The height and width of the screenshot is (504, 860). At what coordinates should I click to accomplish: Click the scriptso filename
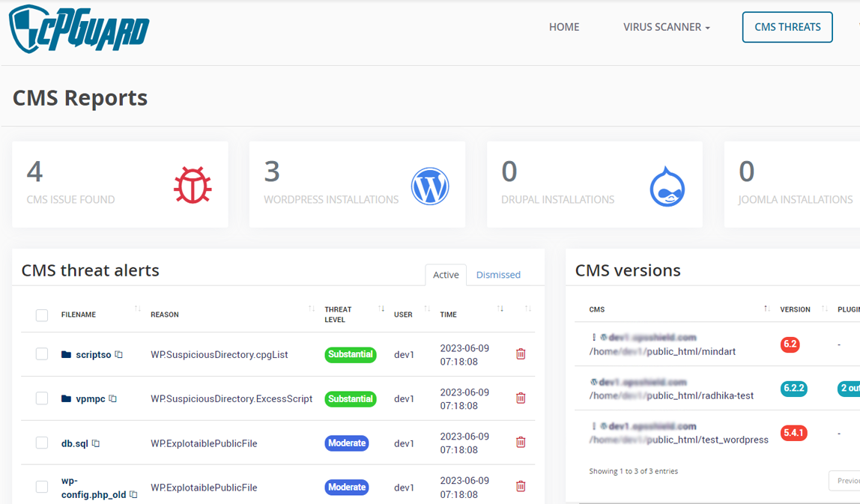click(x=93, y=355)
